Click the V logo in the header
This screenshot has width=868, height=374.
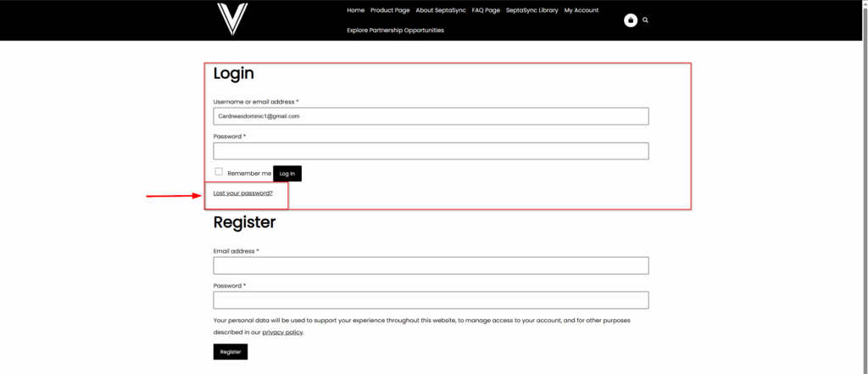pyautogui.click(x=231, y=20)
